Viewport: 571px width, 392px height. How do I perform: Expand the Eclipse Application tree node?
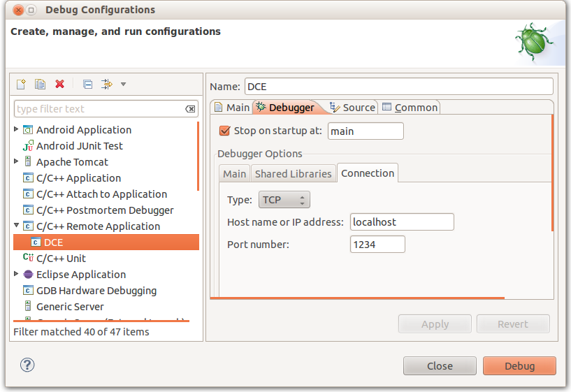click(x=16, y=273)
